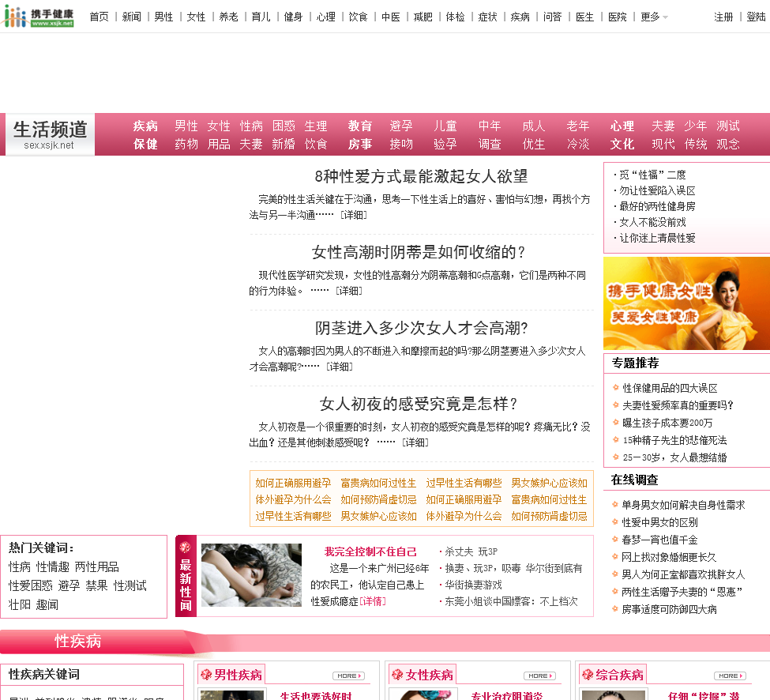This screenshot has width=770, height=700.
Task: Click the 登陆 login link
Action: tap(756, 17)
